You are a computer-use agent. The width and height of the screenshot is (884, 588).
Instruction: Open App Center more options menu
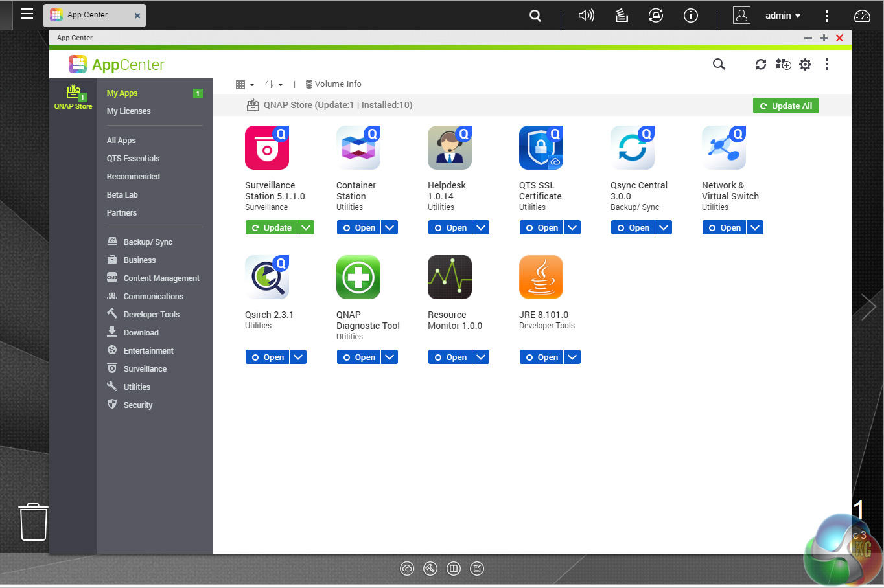click(x=827, y=64)
